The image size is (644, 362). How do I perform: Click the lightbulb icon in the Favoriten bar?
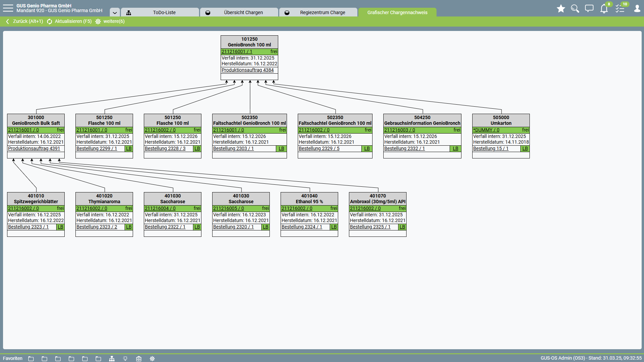pos(125,359)
